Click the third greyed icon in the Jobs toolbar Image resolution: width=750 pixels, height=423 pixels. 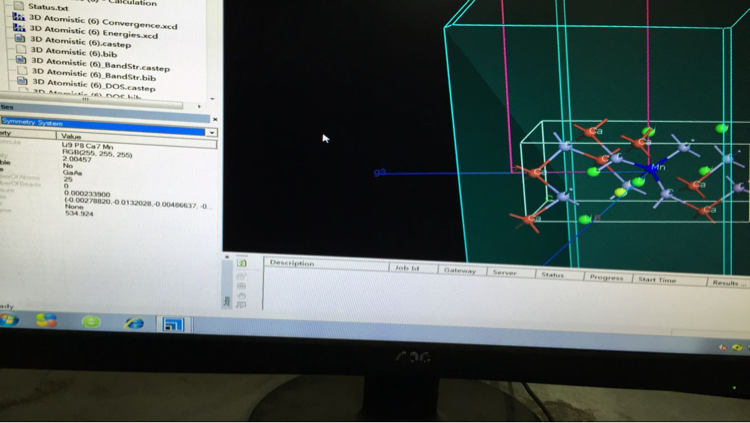coord(242,286)
